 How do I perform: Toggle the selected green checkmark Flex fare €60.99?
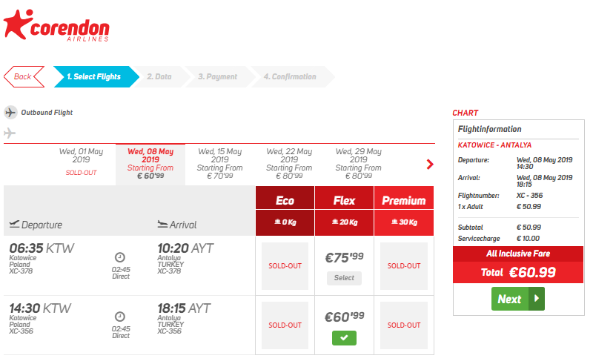344,338
